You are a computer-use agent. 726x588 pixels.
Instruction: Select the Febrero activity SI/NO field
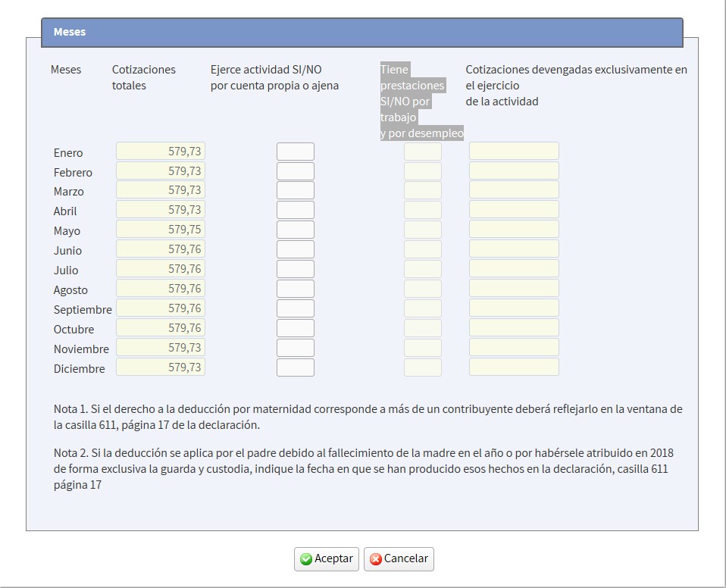[x=295, y=171]
